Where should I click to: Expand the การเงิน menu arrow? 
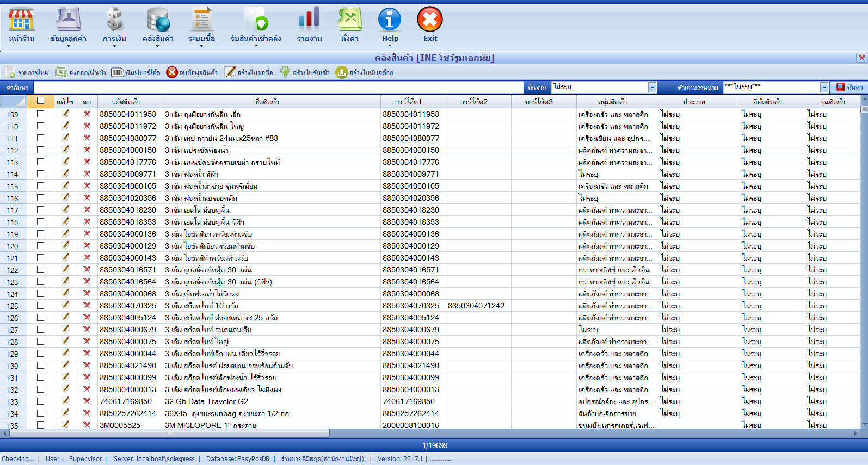tap(114, 46)
